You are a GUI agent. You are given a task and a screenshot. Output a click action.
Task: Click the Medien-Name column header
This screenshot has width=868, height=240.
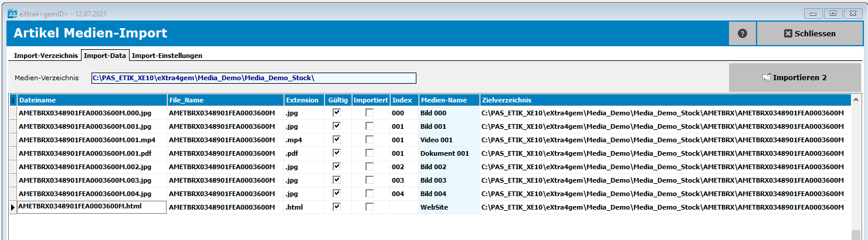(449, 100)
